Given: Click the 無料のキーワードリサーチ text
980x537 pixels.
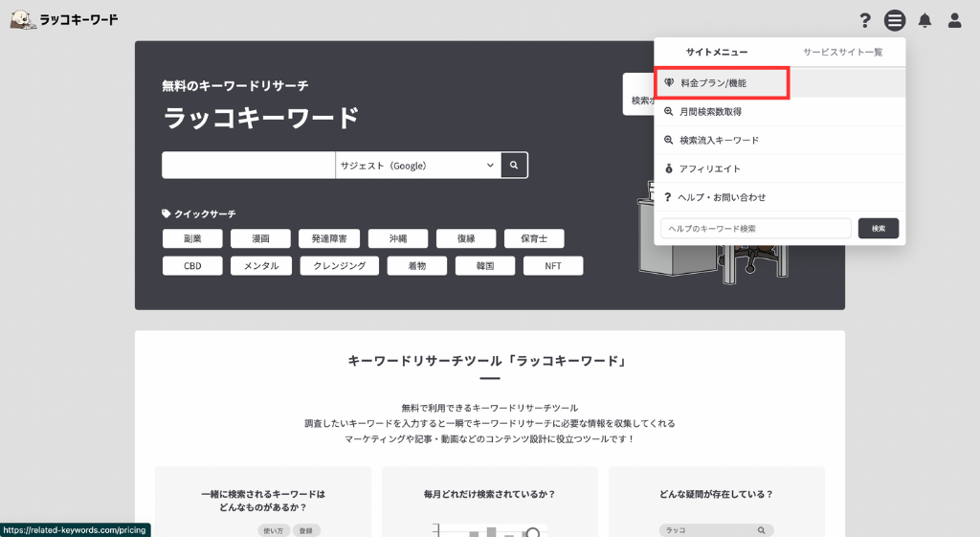Looking at the screenshot, I should (235, 85).
